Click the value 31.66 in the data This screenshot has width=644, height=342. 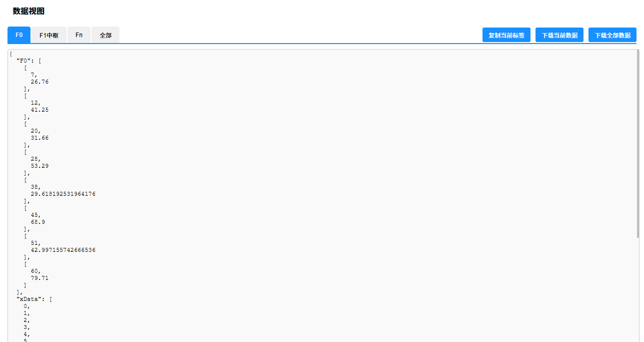tap(39, 138)
